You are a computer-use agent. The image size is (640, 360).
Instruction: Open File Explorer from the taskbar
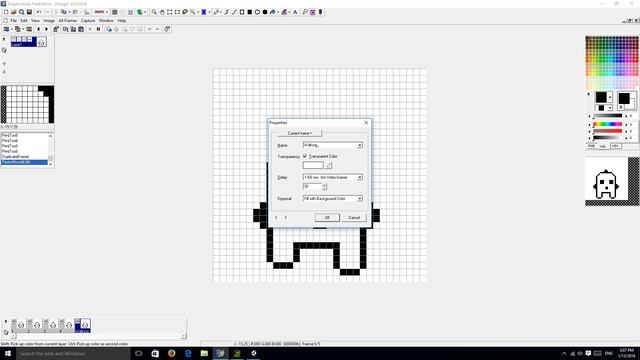(204, 353)
